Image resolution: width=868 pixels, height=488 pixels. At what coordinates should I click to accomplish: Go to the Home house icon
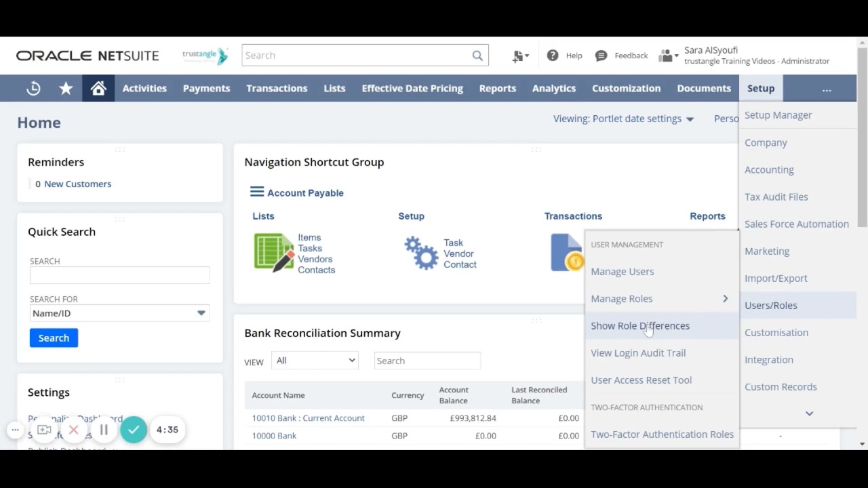coord(98,88)
